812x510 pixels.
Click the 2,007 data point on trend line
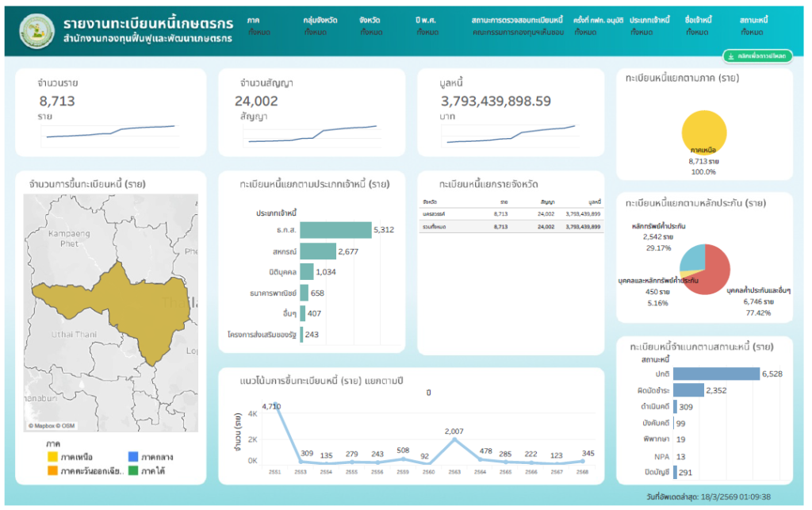454,441
